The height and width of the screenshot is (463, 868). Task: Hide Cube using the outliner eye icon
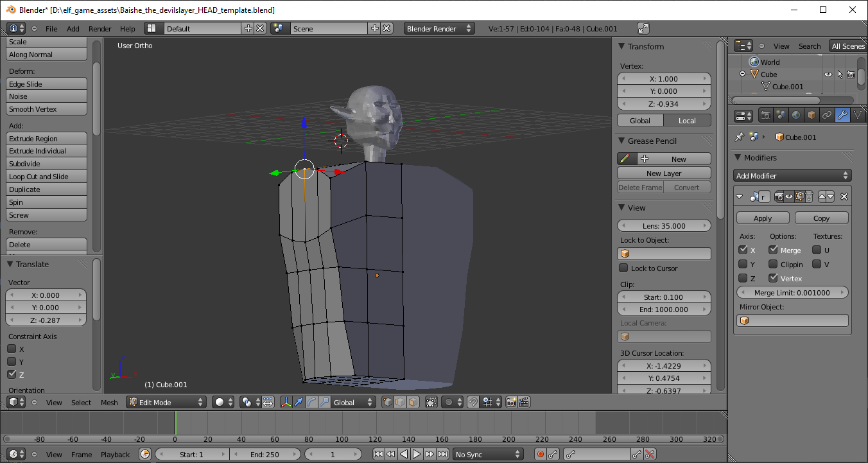pos(828,74)
